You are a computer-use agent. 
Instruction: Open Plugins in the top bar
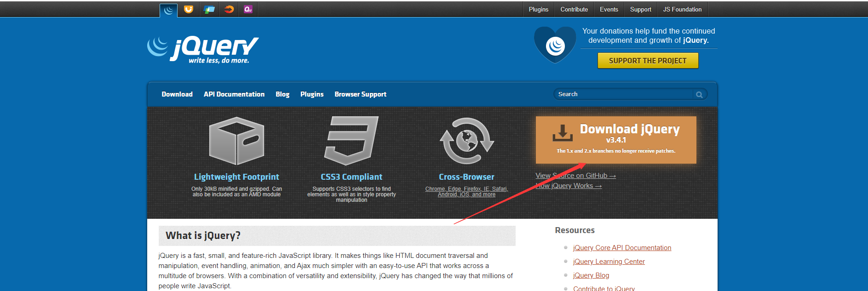(538, 9)
